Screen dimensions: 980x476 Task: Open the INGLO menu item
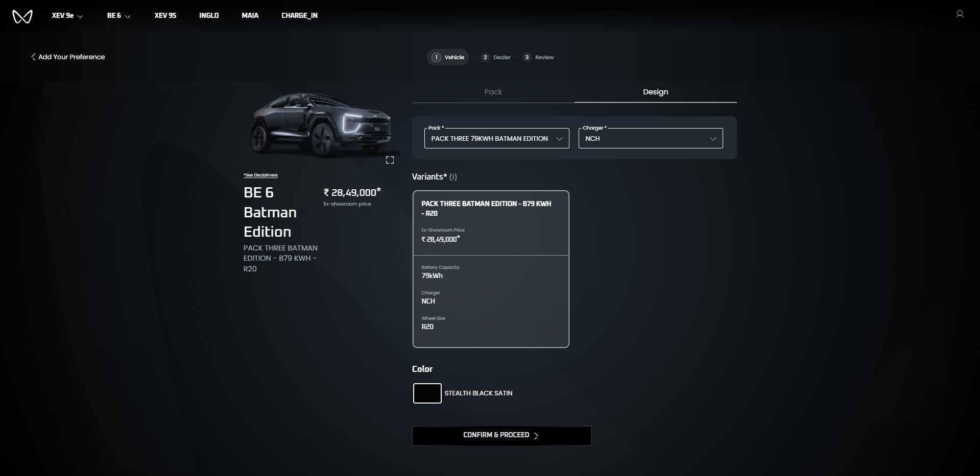click(x=209, y=16)
